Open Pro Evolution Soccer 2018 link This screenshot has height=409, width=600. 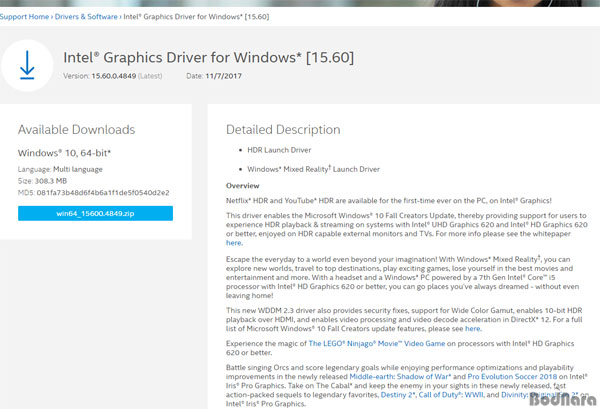pos(512,376)
